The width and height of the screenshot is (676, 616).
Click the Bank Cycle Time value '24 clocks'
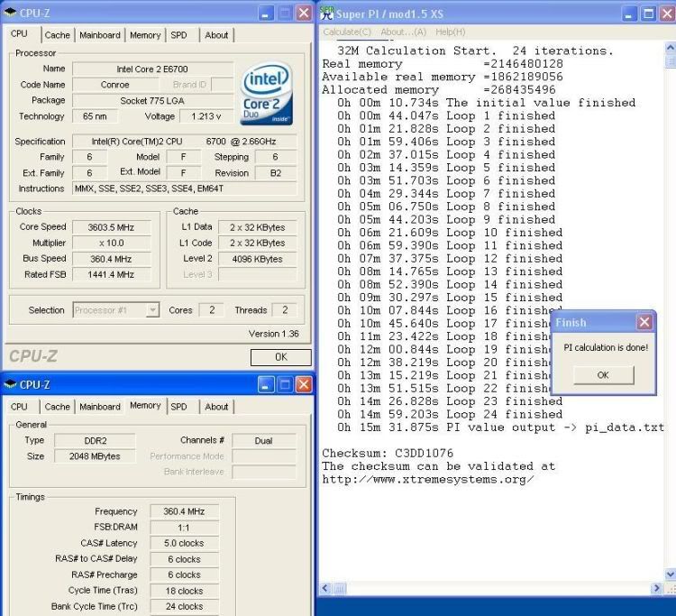(184, 606)
